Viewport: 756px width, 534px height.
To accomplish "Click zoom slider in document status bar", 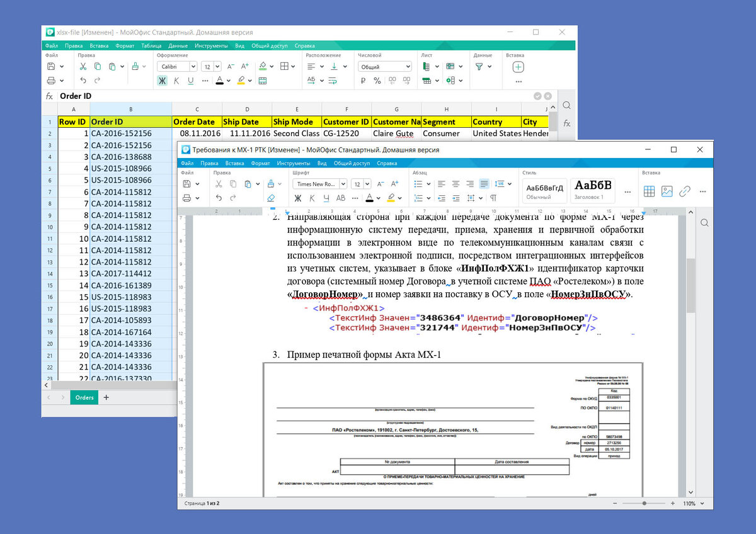I will 643,504.
